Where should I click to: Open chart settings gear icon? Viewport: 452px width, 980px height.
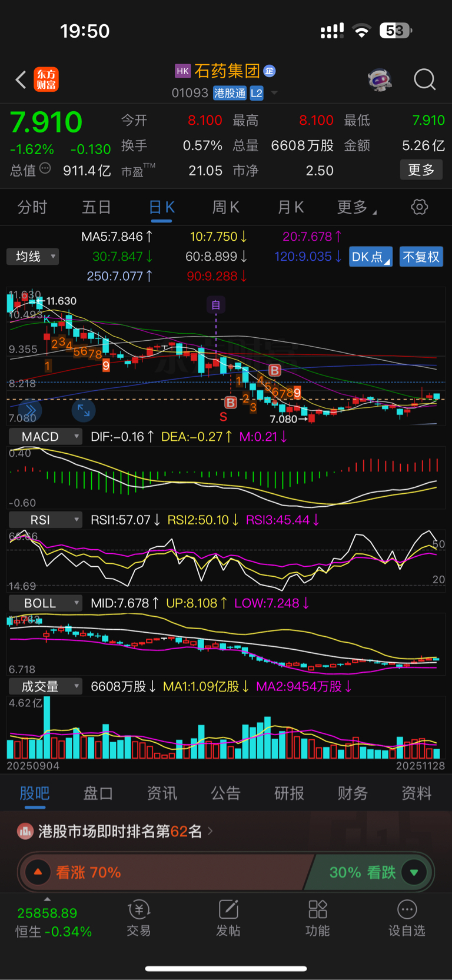pyautogui.click(x=419, y=207)
